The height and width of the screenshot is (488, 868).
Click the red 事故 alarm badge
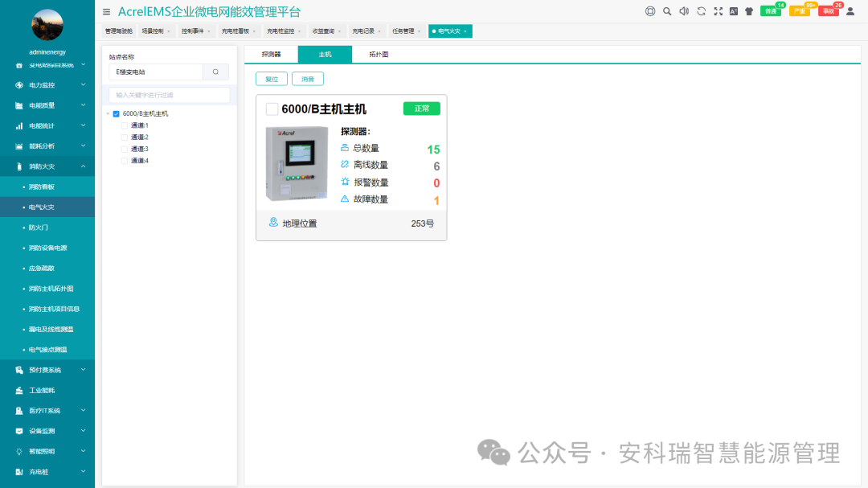click(x=829, y=11)
